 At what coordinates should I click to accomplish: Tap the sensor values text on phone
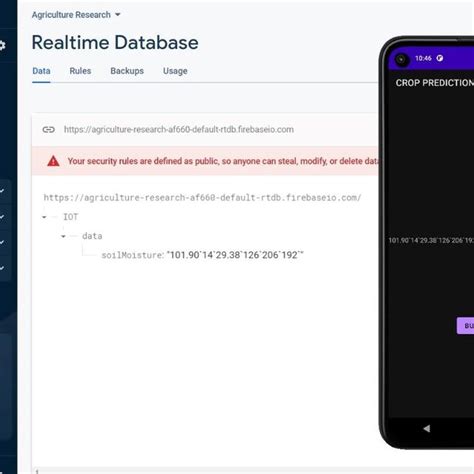coord(431,240)
